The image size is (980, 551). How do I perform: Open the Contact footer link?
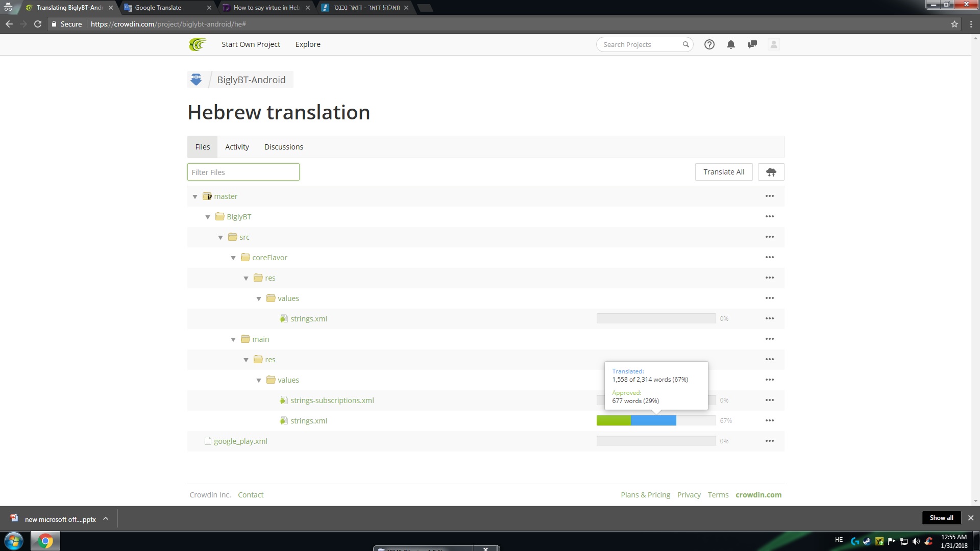click(x=251, y=495)
